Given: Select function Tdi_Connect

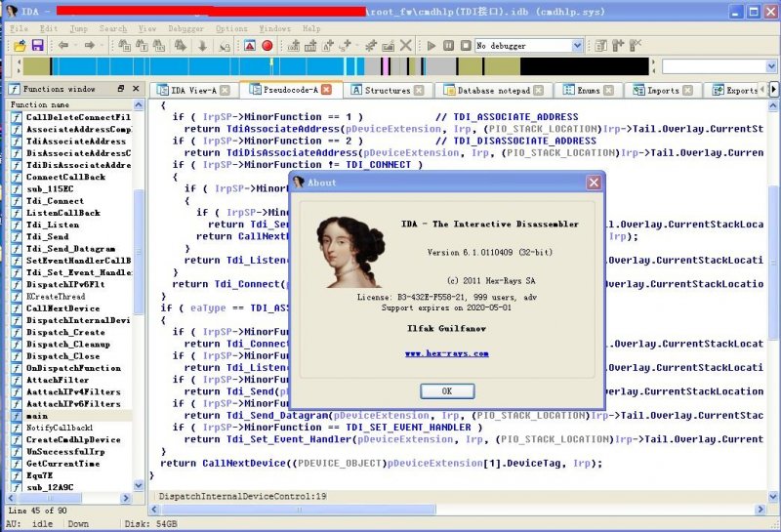Looking at the screenshot, I should click(56, 201).
